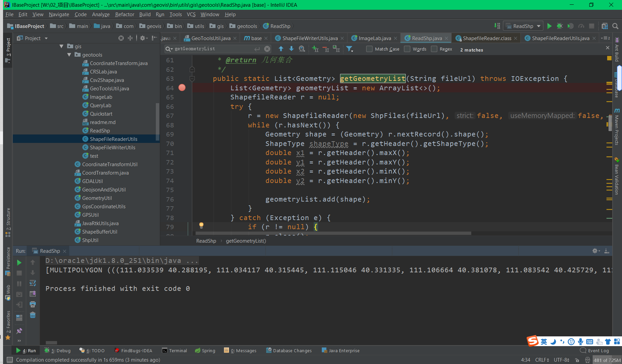
Task: Enable the Match Case checkbox
Action: (x=369, y=49)
